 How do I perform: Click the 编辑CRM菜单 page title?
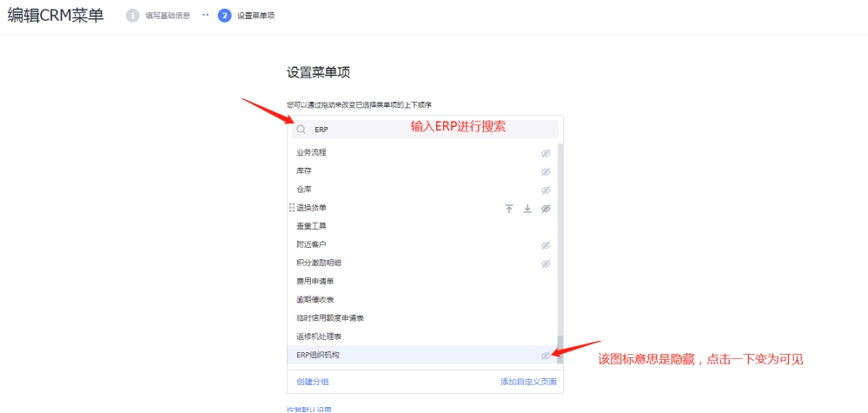(x=56, y=16)
